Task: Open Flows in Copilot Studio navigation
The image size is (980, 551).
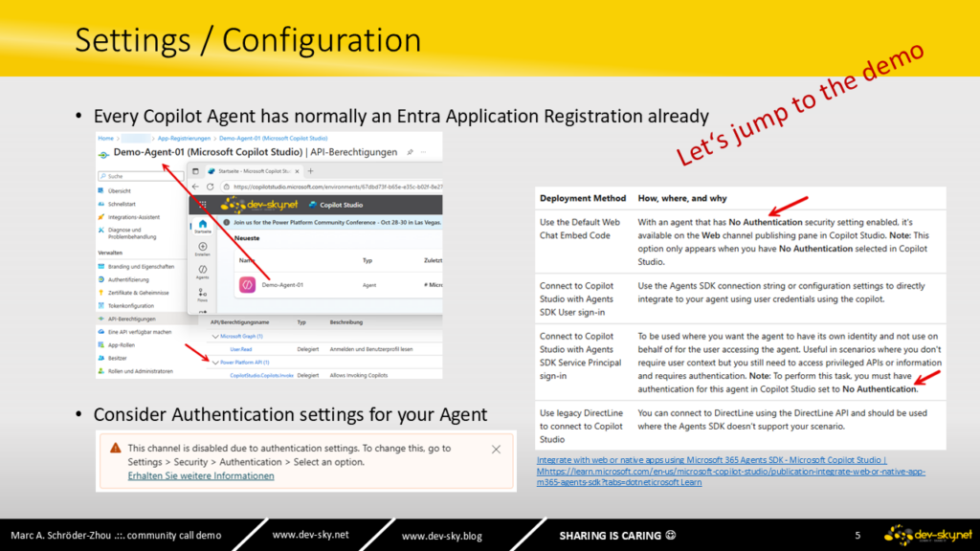Action: pyautogui.click(x=203, y=295)
